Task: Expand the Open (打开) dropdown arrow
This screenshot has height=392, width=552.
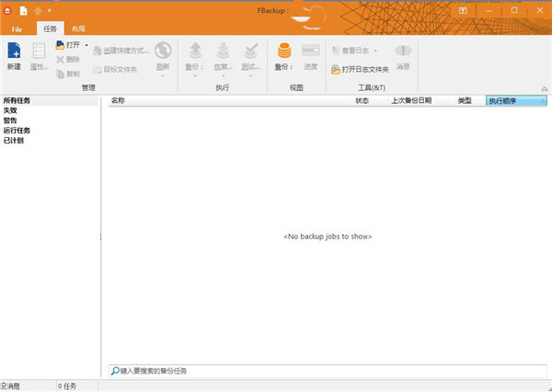Action: 86,45
